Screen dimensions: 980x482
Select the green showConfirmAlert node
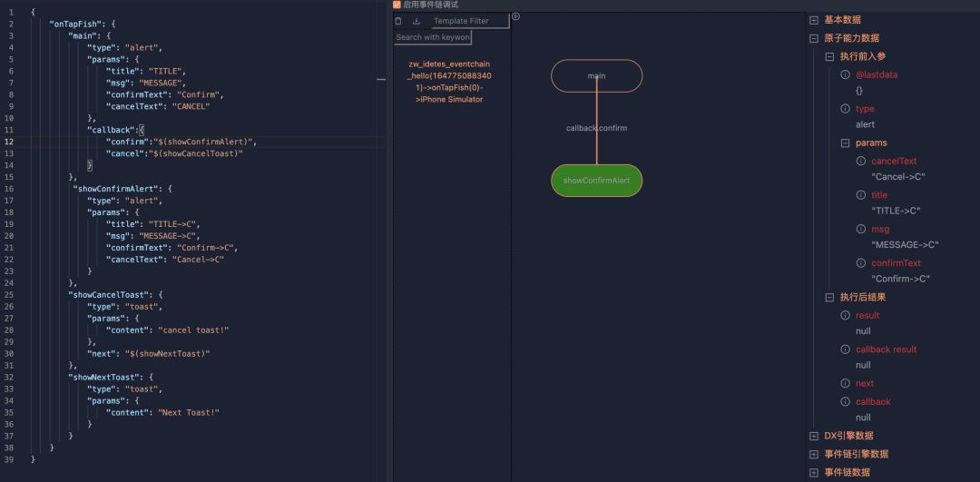[x=596, y=180]
